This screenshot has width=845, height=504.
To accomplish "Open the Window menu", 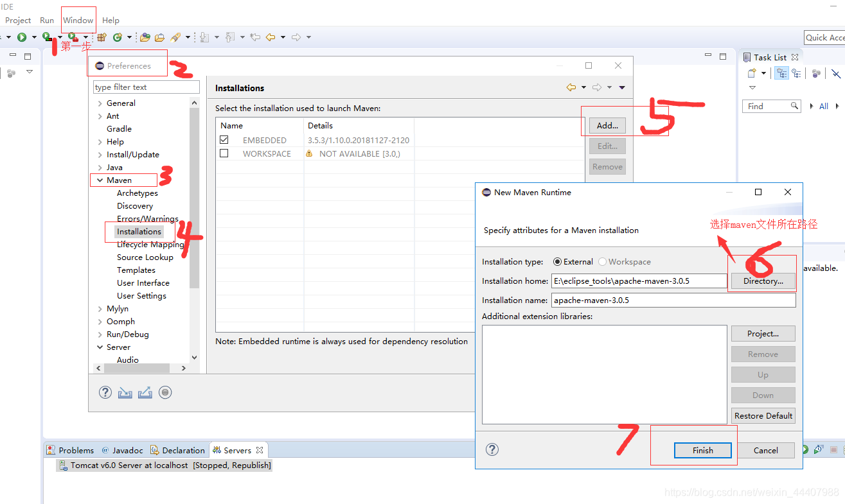I will tap(78, 21).
